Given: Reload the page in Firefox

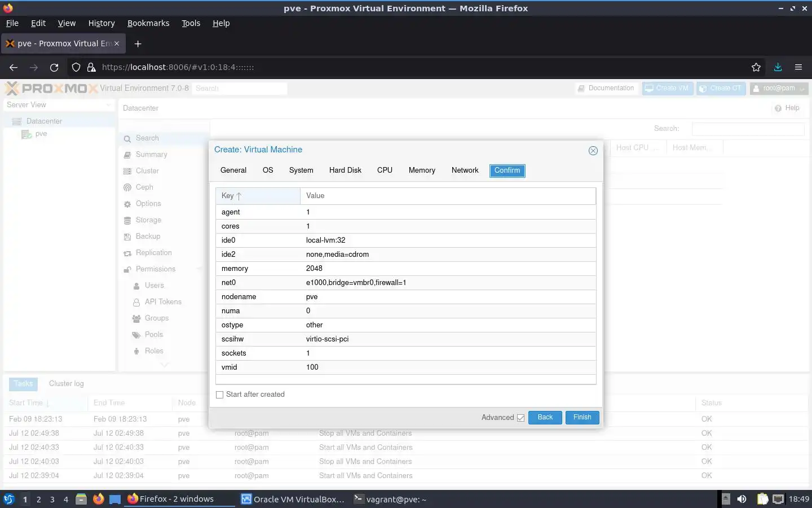Looking at the screenshot, I should click(54, 67).
